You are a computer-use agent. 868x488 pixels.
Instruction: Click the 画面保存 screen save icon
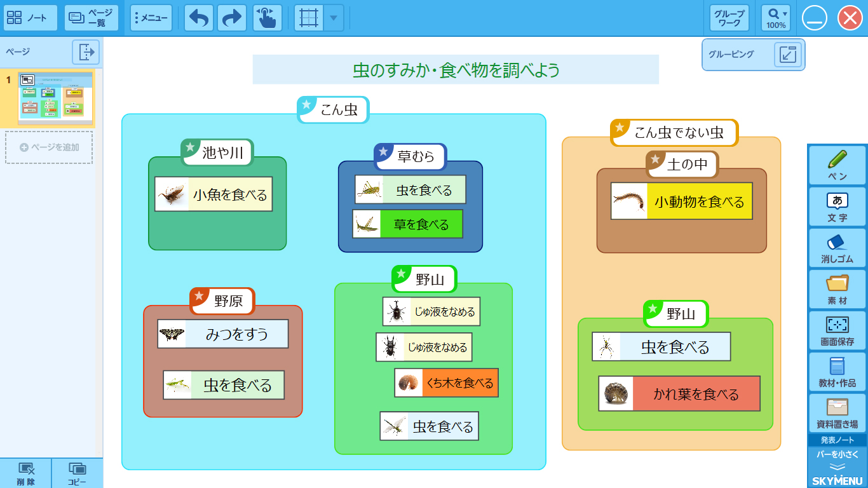point(837,330)
